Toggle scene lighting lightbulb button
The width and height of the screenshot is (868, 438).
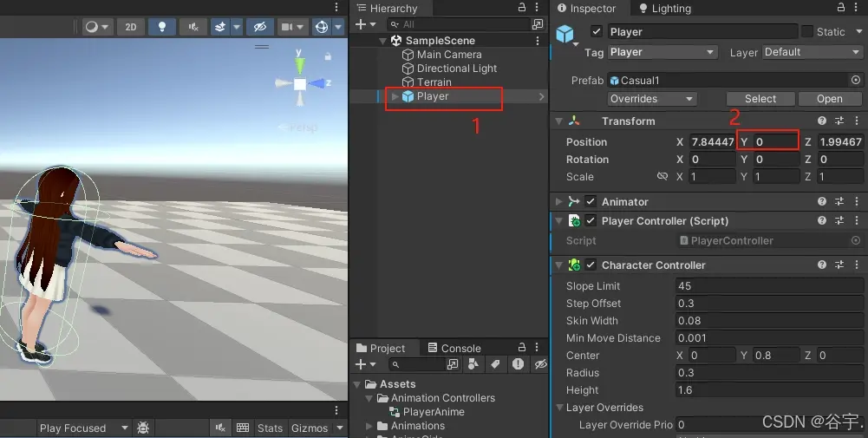(161, 27)
